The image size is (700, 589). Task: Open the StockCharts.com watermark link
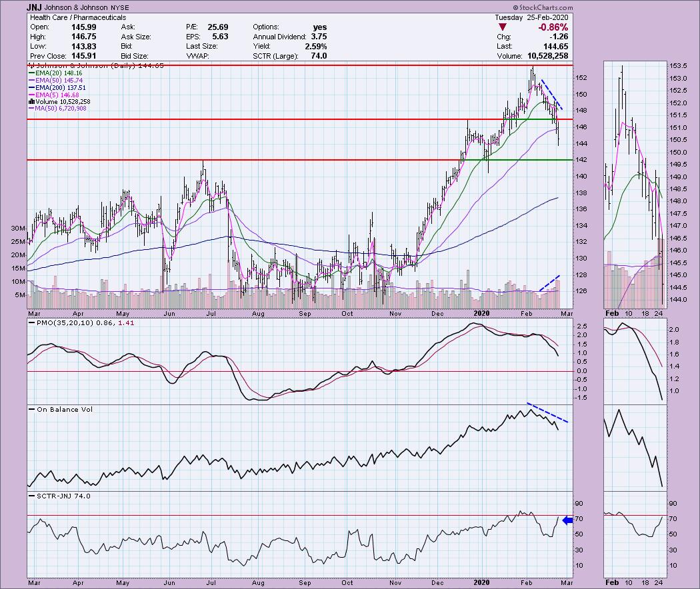click(543, 7)
